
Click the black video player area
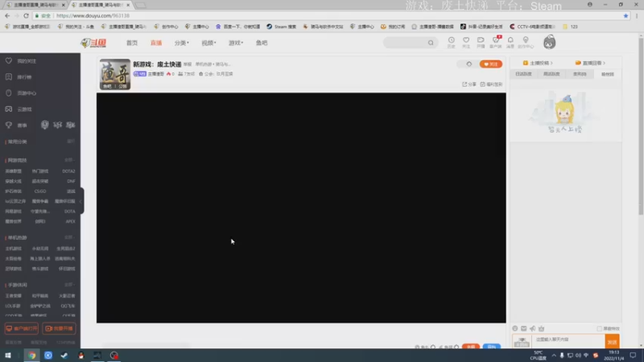tap(301, 208)
